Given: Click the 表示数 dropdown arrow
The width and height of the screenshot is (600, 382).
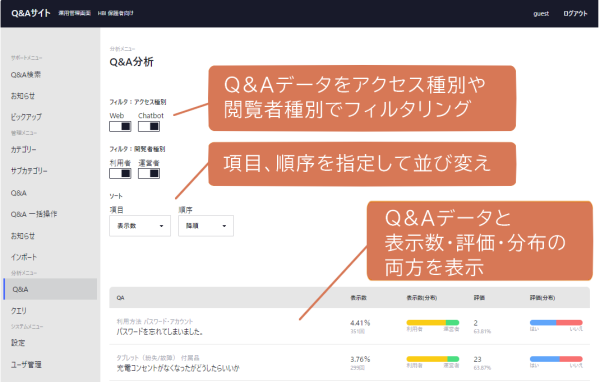Looking at the screenshot, I should 161,226.
